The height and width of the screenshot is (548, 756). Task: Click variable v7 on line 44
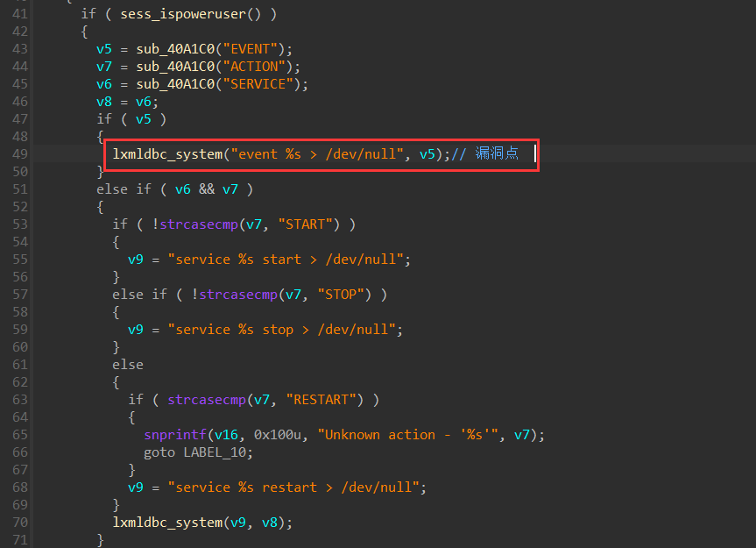click(x=104, y=67)
